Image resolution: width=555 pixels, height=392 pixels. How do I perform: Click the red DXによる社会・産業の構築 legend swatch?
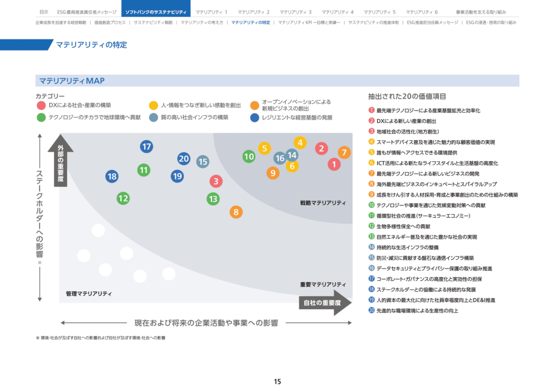tap(41, 106)
